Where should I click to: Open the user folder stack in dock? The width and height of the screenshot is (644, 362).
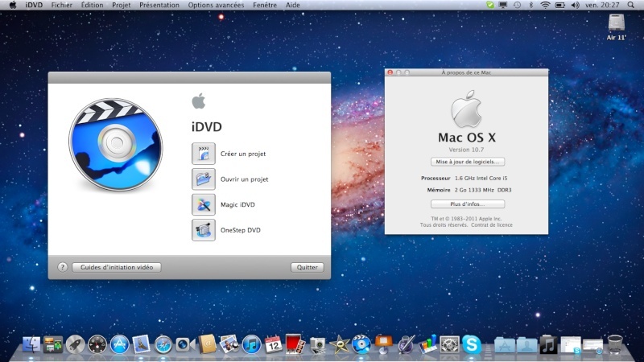pos(526,345)
